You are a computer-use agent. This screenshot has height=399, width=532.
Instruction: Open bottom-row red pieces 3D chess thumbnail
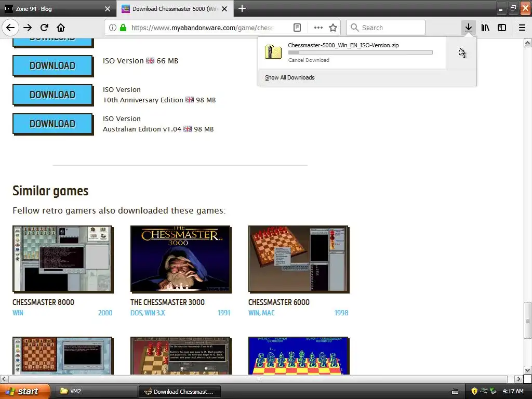pyautogui.click(x=181, y=355)
